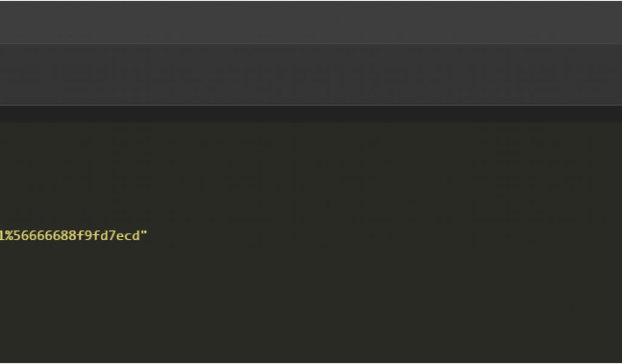Click the yellow string ending in f9fd7ecd

pyautogui.click(x=73, y=235)
